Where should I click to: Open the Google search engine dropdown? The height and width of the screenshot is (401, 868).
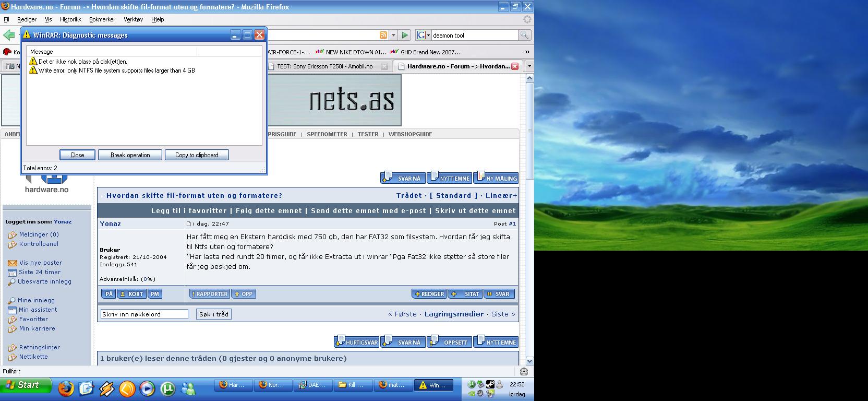[x=424, y=35]
